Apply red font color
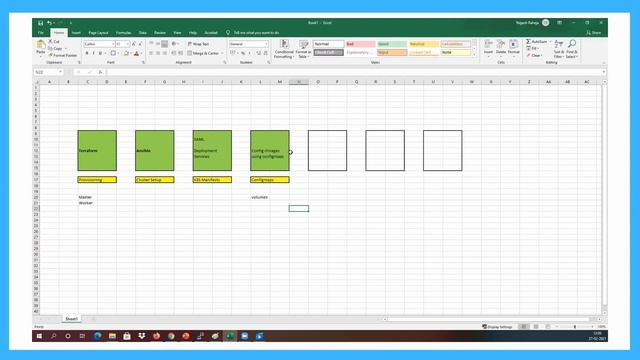 pos(136,53)
